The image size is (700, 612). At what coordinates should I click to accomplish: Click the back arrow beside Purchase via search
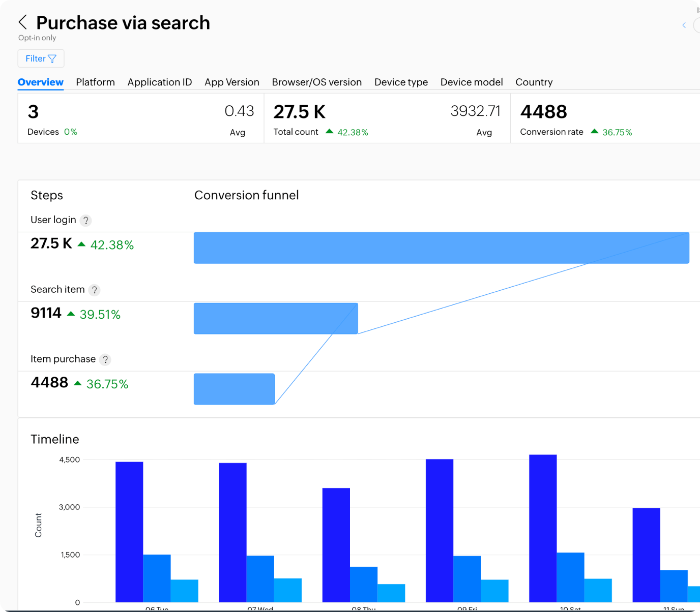[x=22, y=22]
